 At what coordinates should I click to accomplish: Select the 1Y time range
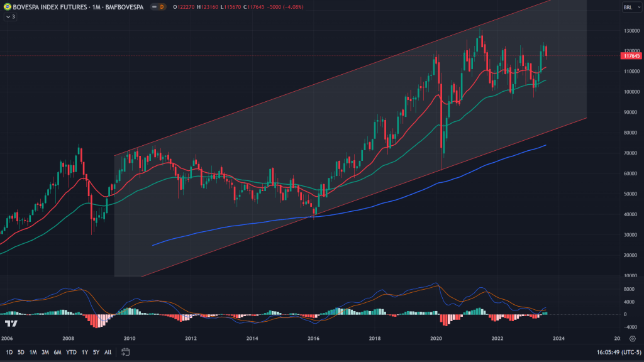click(84, 352)
